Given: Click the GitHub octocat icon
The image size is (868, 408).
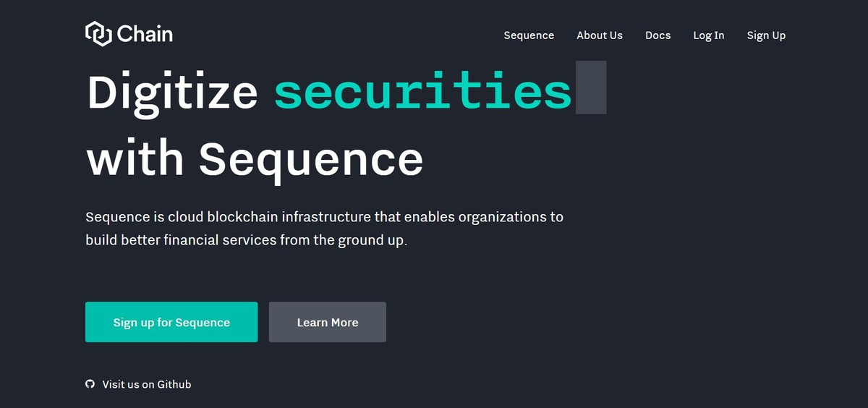Looking at the screenshot, I should (x=90, y=384).
